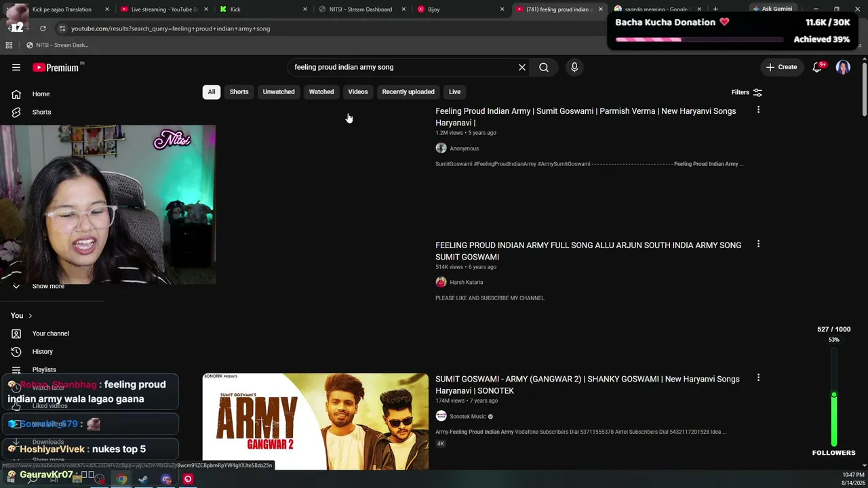Start voice search with the microphone icon
The image size is (868, 488).
pos(574,67)
